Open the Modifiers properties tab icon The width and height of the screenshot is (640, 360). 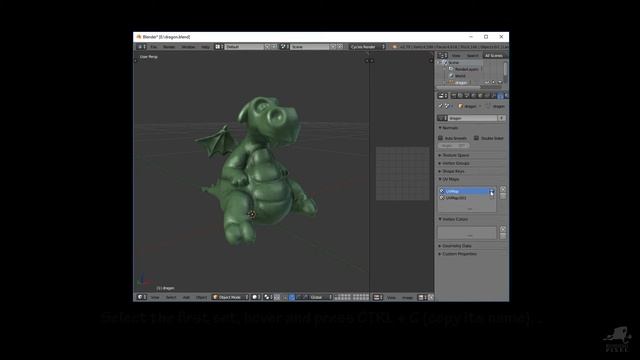tap(493, 96)
